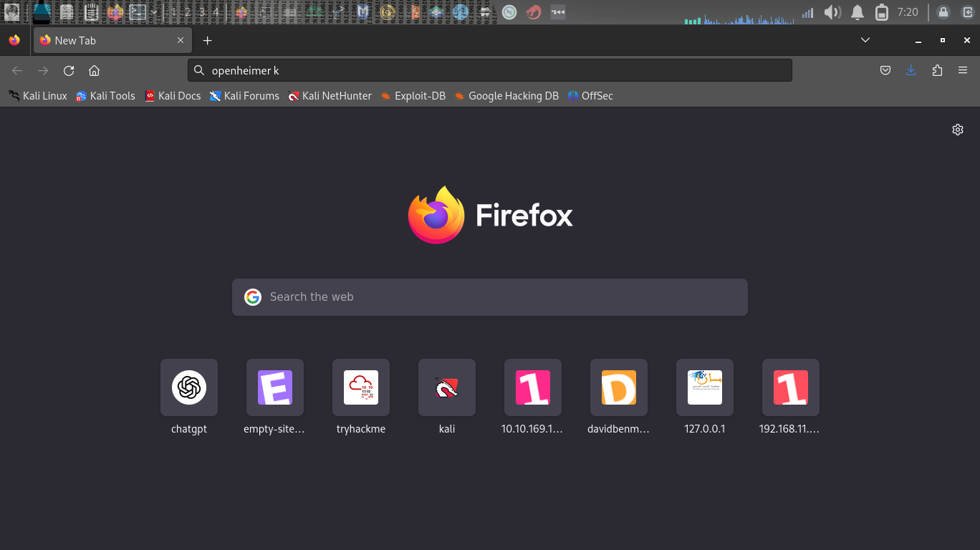Reload the current page
The width and height of the screenshot is (980, 550).
[x=69, y=70]
